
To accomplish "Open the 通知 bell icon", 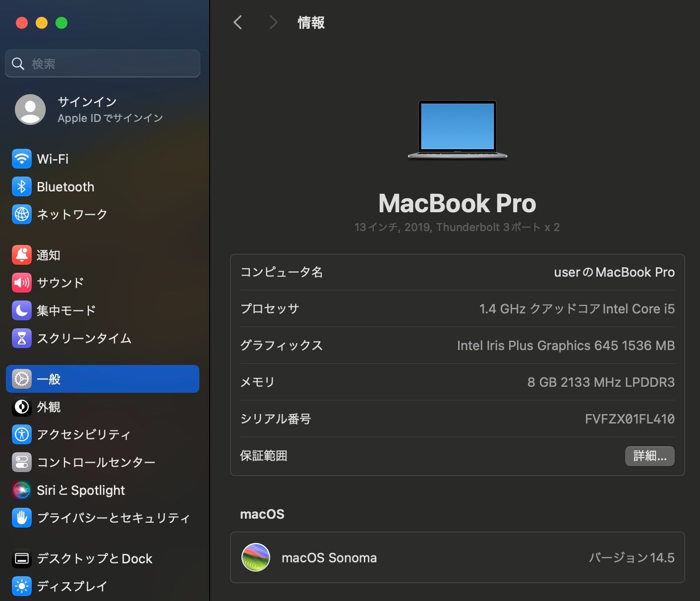I will 21,255.
